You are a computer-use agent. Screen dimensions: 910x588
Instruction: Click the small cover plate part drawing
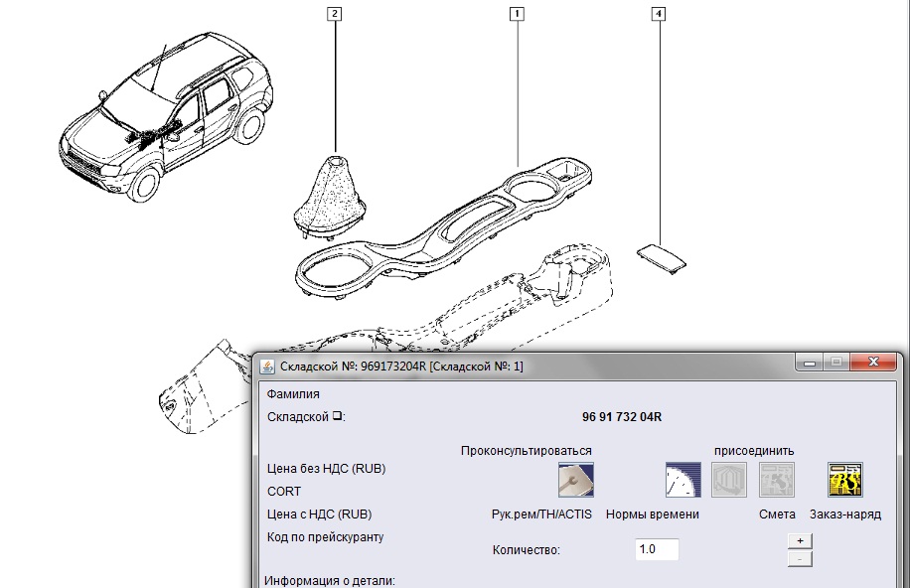click(x=662, y=257)
